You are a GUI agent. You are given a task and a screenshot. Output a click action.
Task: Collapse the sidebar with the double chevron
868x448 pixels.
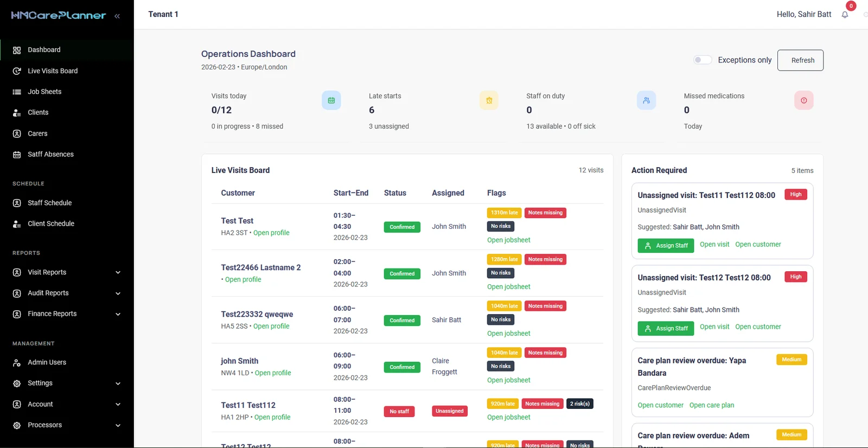click(x=117, y=16)
